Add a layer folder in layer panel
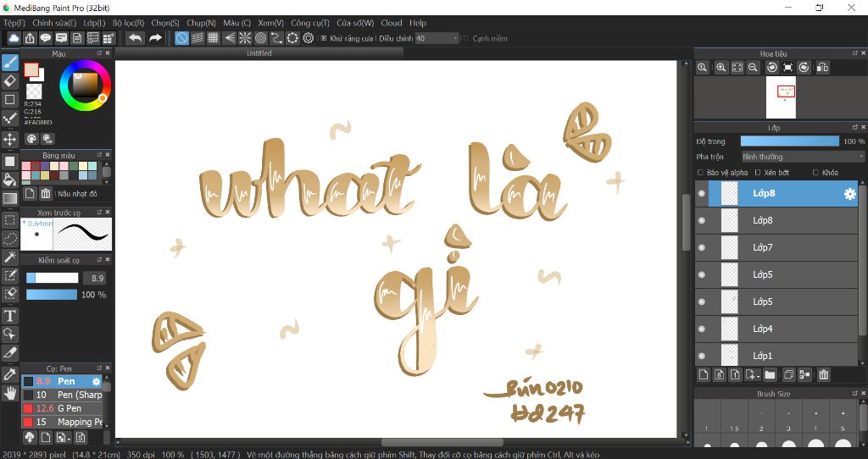The height and width of the screenshot is (459, 868). [770, 374]
